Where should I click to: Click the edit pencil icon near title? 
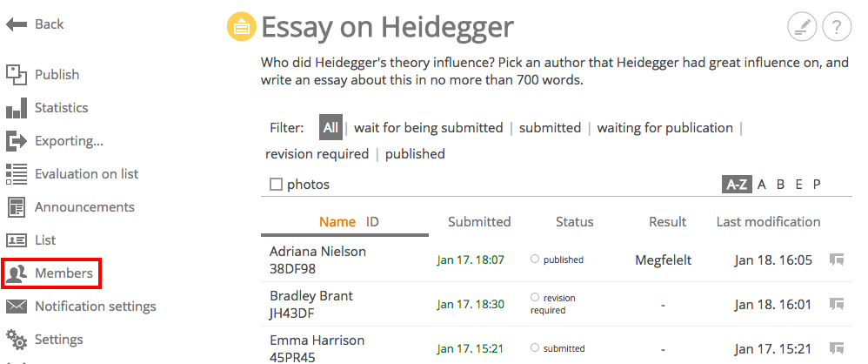point(802,27)
